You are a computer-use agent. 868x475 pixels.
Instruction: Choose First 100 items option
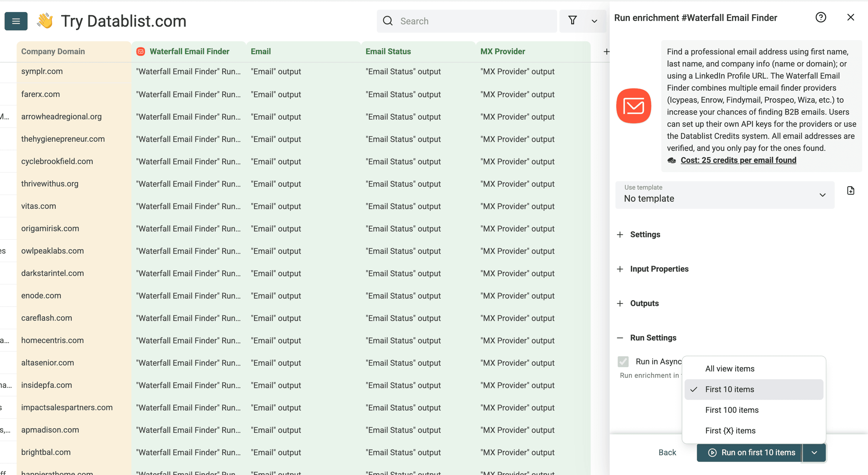pos(754,410)
